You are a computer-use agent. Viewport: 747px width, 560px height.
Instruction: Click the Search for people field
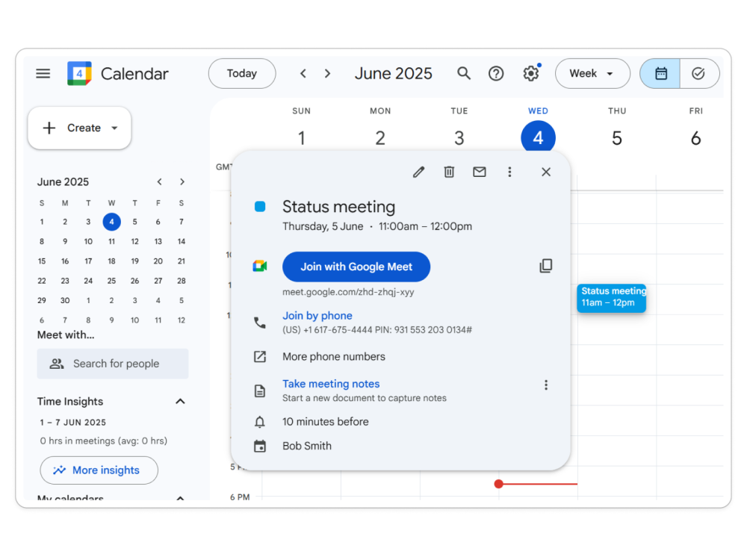pos(113,364)
